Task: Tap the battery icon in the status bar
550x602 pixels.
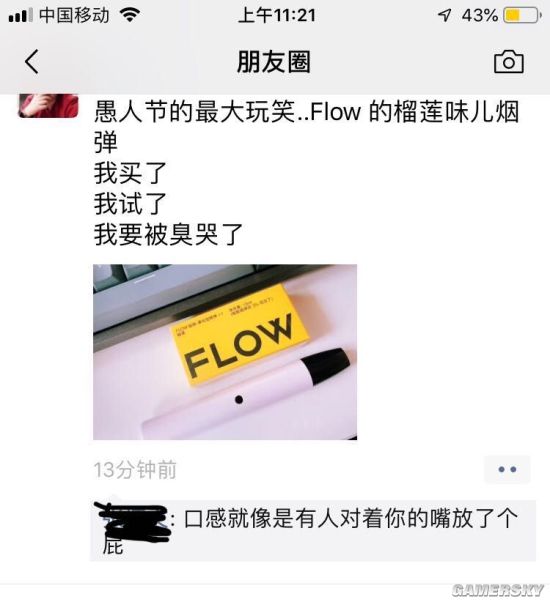Action: click(x=522, y=15)
